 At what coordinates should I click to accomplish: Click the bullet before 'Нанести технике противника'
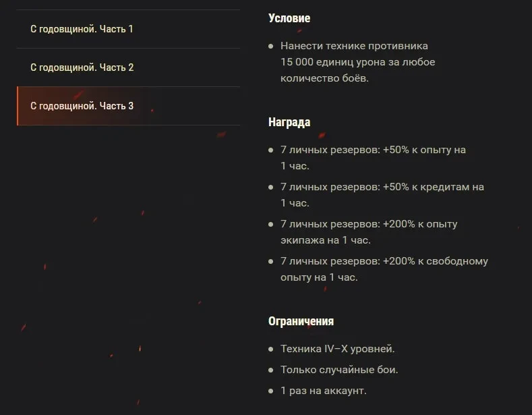click(271, 46)
